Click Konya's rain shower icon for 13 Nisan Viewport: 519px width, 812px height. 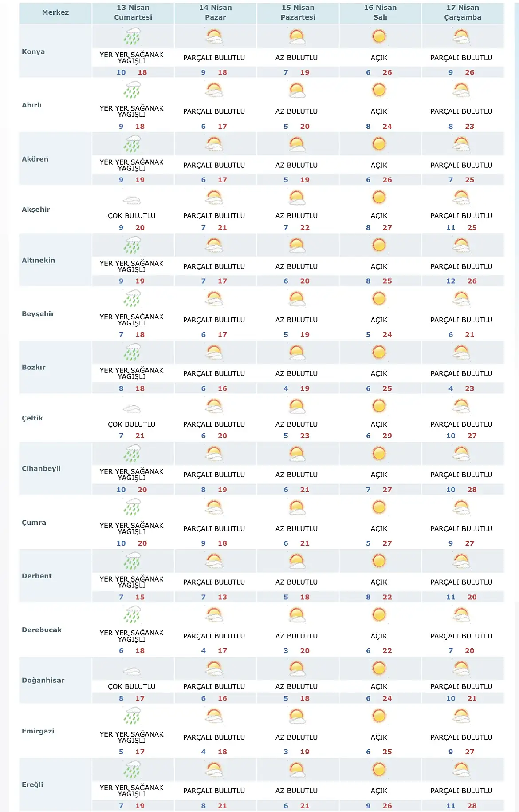(x=132, y=36)
